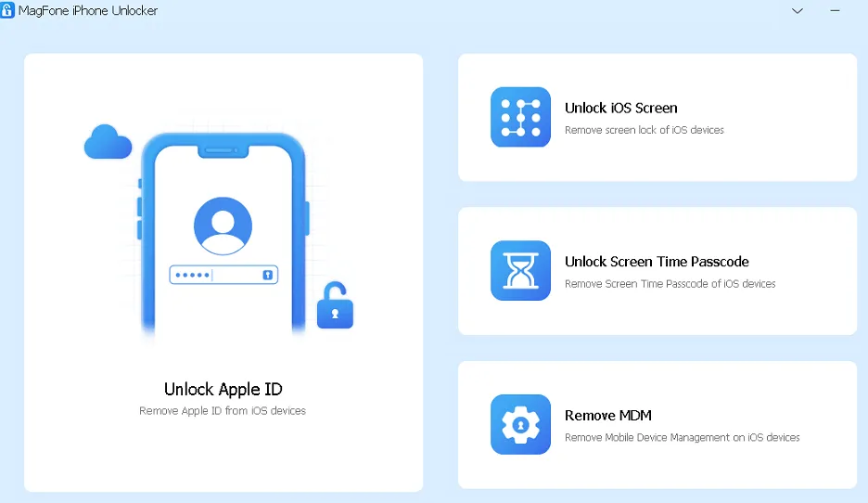Select the Unlock iOS Screen pattern icon
This screenshot has width=868, height=503.
(x=520, y=117)
